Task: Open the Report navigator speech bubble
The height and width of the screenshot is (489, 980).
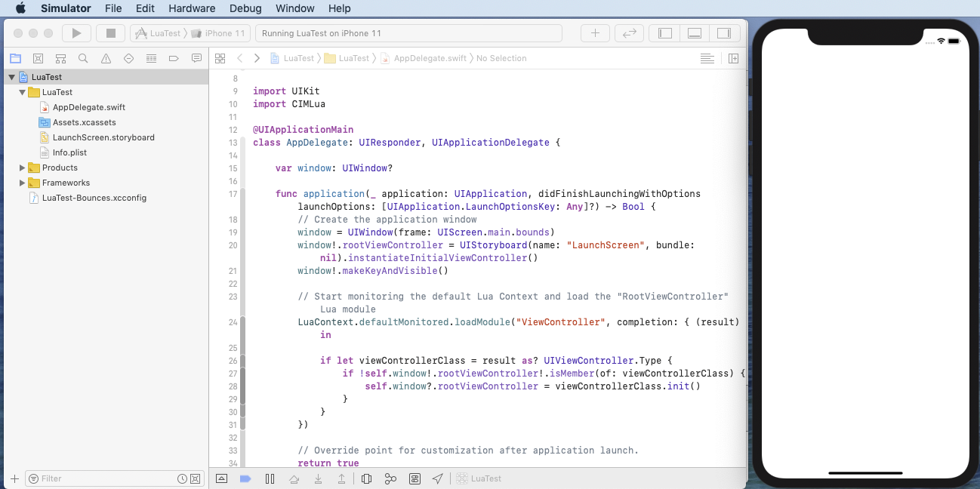Action: point(196,58)
